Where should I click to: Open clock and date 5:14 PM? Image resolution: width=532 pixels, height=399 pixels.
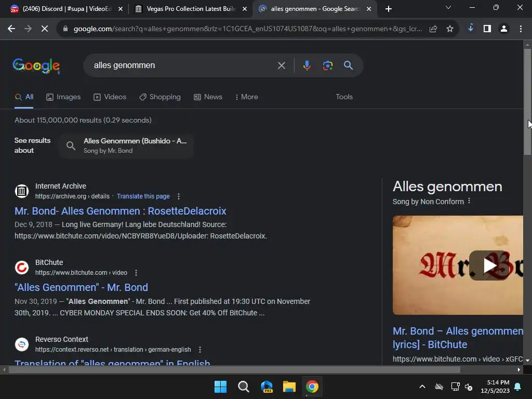tap(495, 387)
